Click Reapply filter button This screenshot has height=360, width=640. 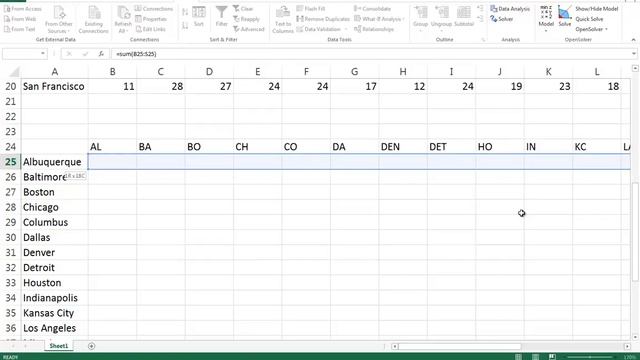pyautogui.click(x=246, y=19)
